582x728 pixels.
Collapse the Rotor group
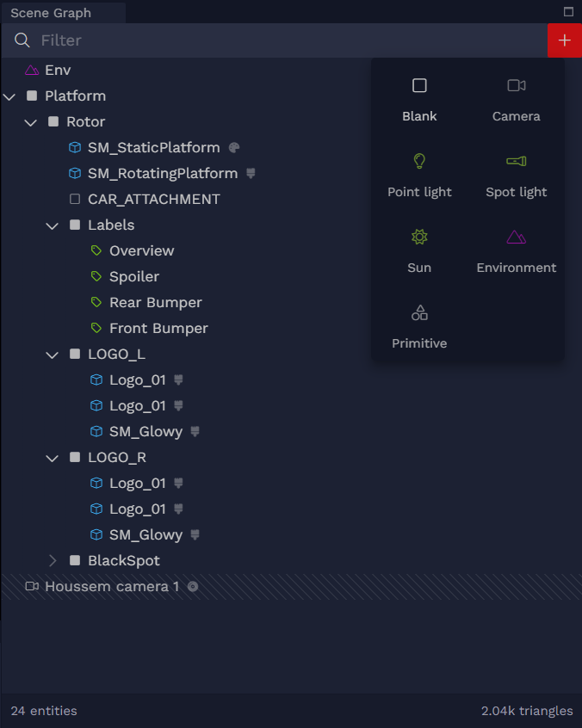coord(31,122)
